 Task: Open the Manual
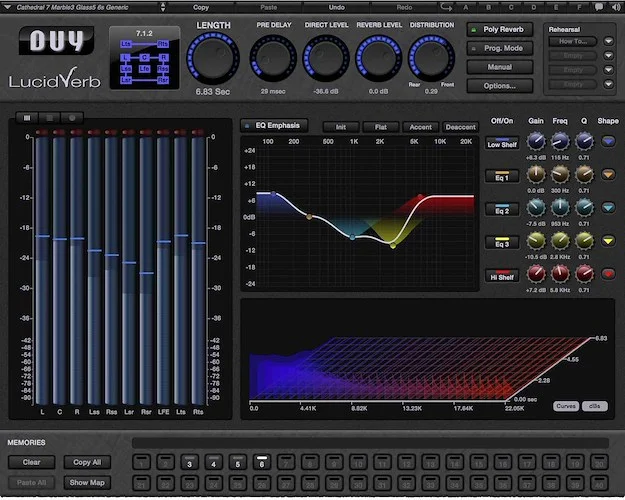(x=500, y=67)
